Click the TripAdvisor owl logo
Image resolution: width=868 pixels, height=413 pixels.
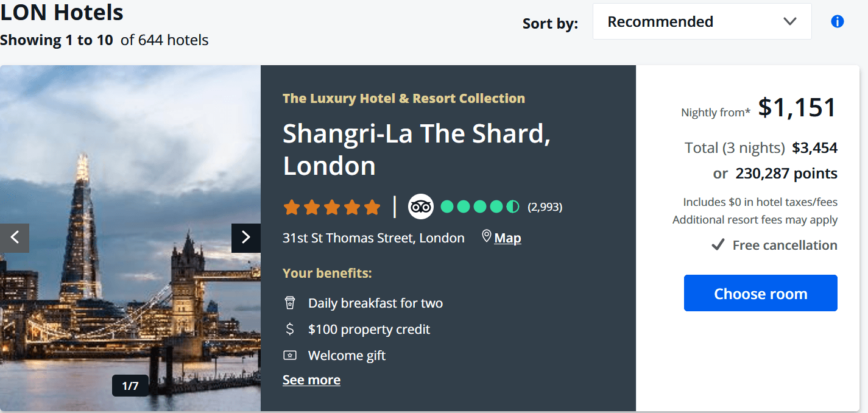click(x=420, y=207)
